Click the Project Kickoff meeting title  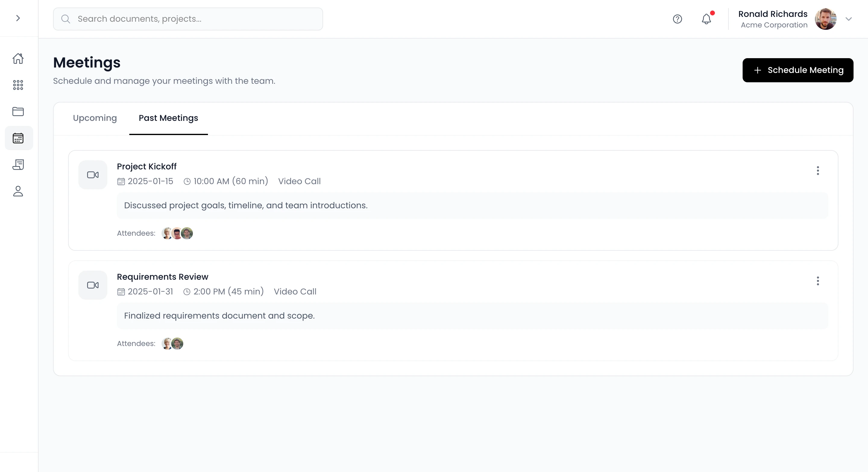(146, 166)
